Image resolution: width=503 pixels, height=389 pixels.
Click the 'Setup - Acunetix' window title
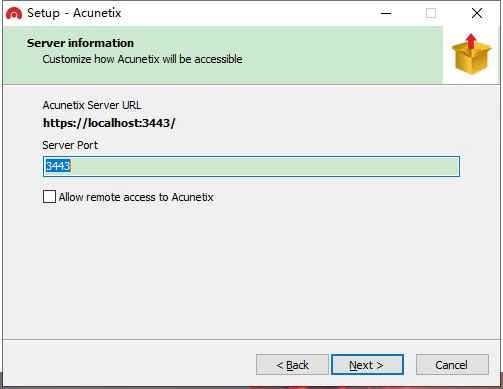point(74,13)
